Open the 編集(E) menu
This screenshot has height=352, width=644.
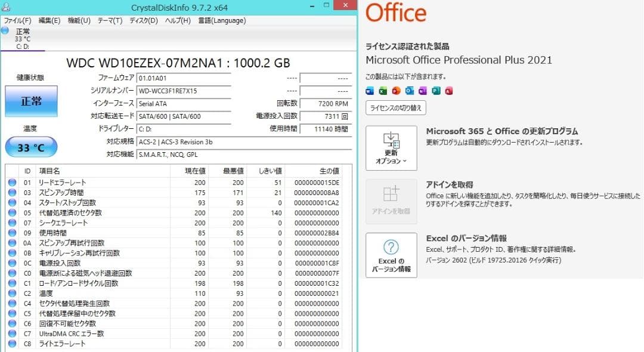coord(49,20)
